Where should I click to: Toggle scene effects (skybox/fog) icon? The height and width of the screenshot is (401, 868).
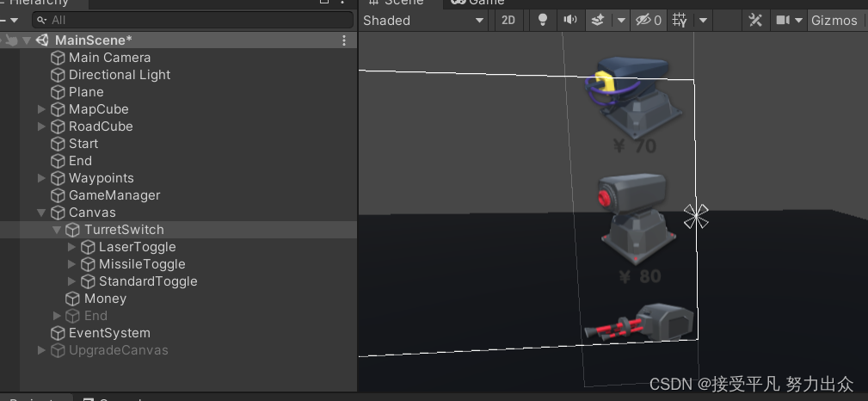tap(596, 21)
